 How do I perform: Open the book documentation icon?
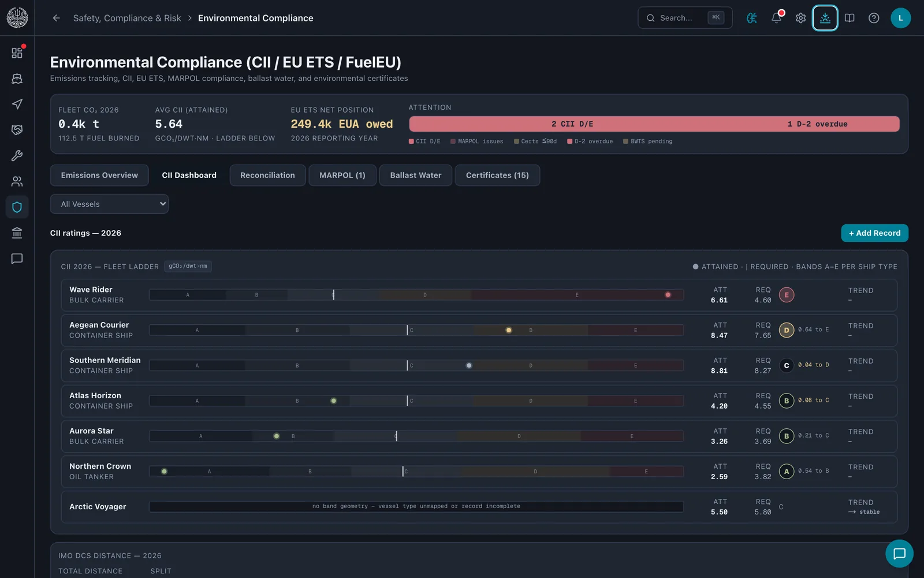[850, 18]
